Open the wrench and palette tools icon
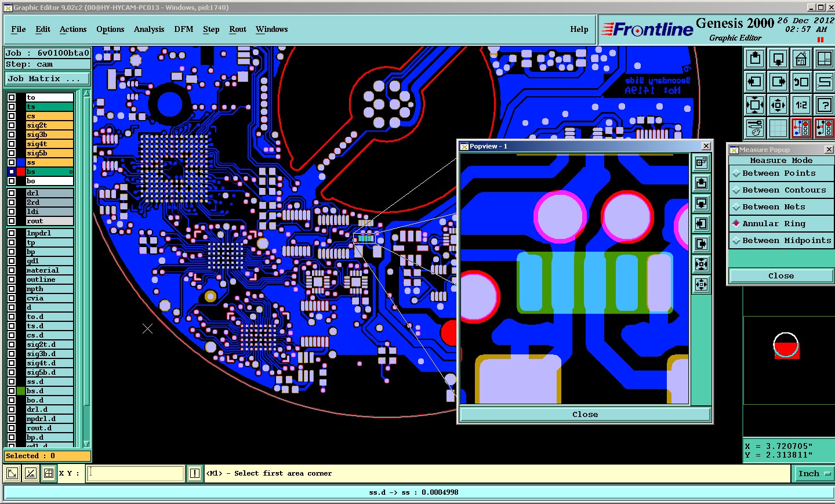This screenshot has height=504, width=835. pyautogui.click(x=755, y=128)
